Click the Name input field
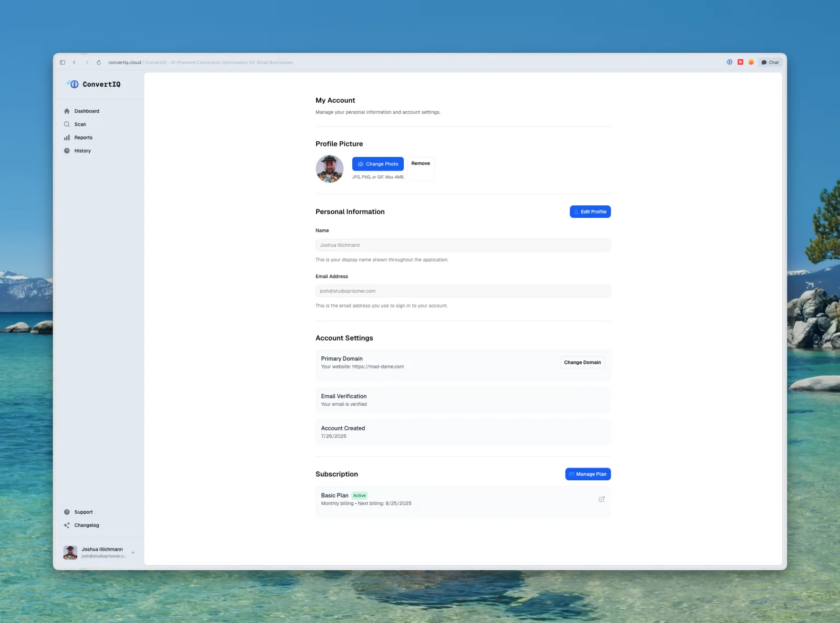 463,245
